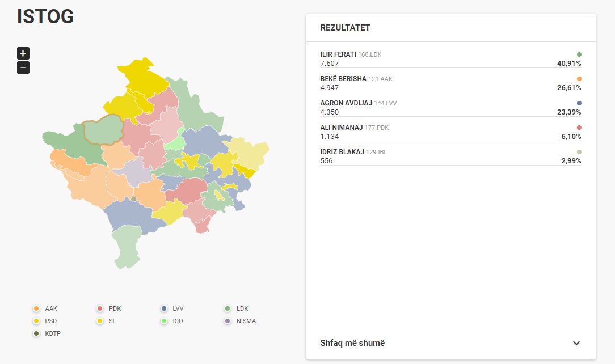Click red party dot beside Ali Nimanaj
The width and height of the screenshot is (615, 364).
579,128
